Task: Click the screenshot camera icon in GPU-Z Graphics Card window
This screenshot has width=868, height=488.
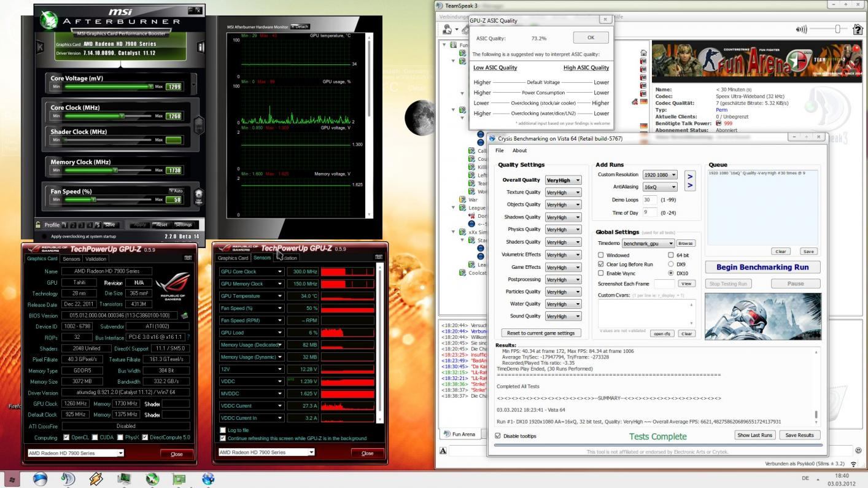Action: [188, 258]
